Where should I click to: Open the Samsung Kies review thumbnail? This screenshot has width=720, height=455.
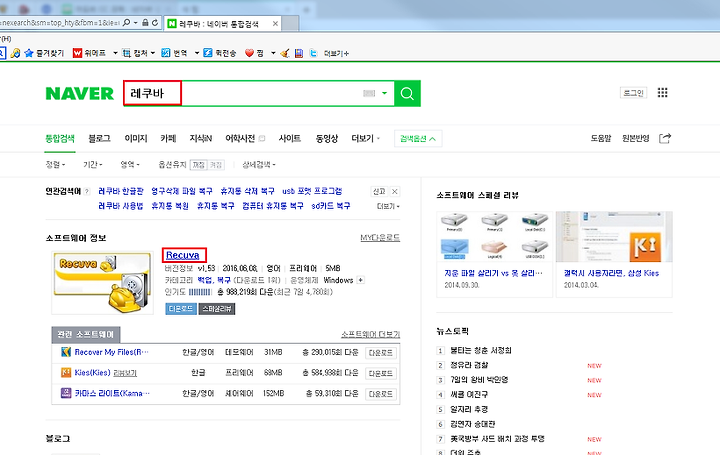click(614, 237)
